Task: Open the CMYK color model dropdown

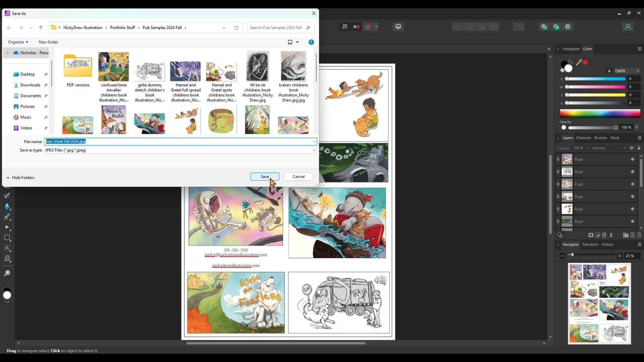Action: coord(627,71)
